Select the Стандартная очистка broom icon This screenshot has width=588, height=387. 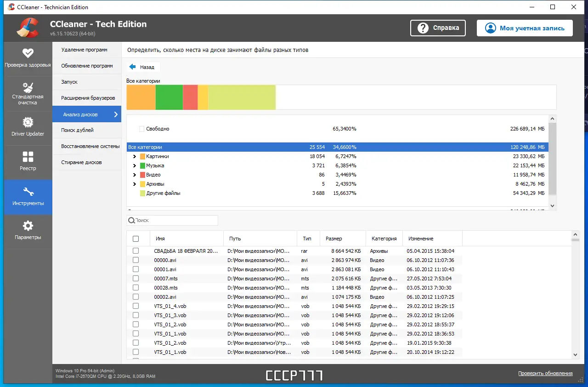(28, 87)
